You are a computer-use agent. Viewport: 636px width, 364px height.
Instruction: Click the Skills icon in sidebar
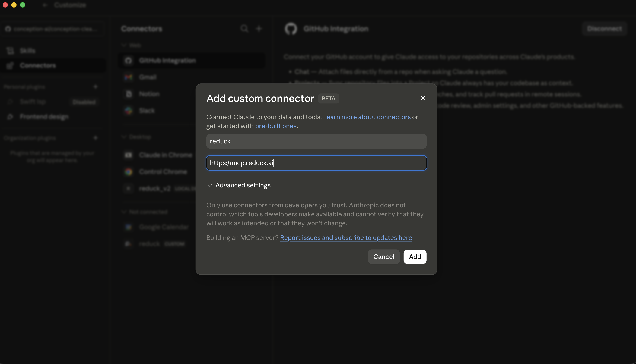[10, 51]
